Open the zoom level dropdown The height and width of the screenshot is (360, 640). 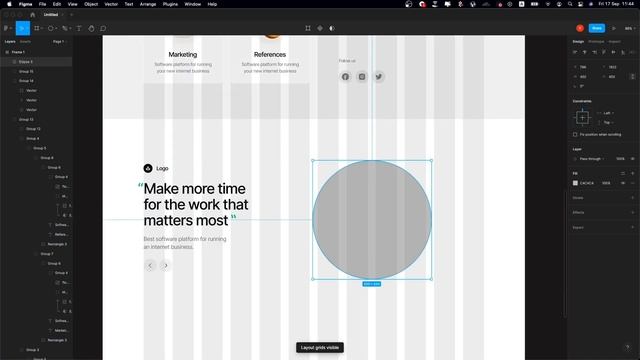(630, 28)
